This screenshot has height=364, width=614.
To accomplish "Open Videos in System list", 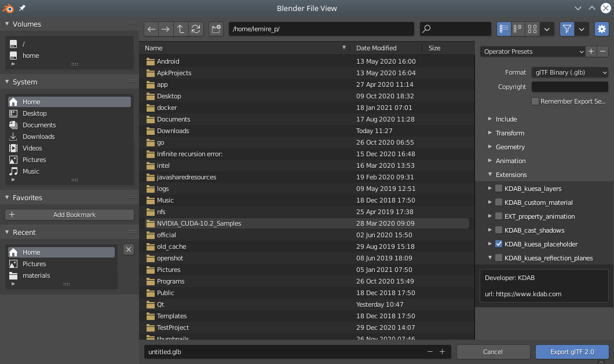I will click(70, 148).
